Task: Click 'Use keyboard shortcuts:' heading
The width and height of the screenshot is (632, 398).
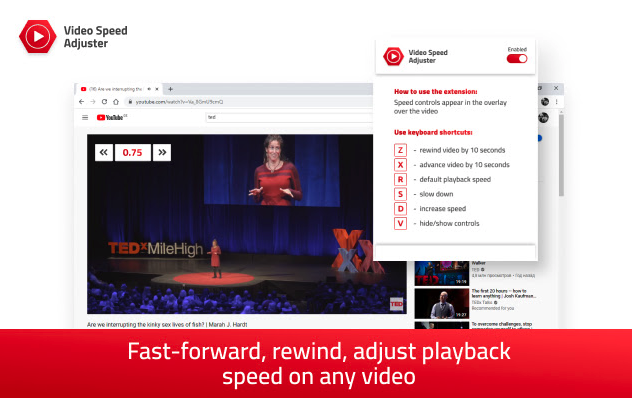Action: pos(433,132)
